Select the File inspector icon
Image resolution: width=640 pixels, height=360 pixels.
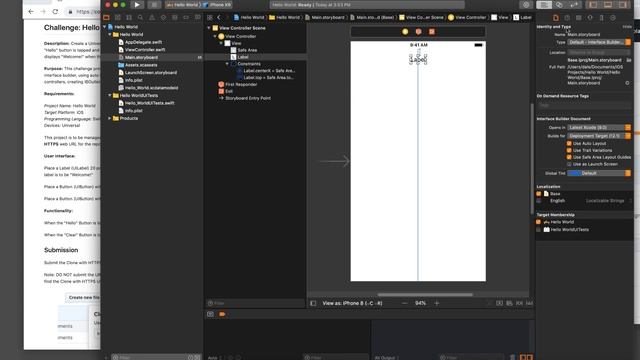[x=556, y=18]
